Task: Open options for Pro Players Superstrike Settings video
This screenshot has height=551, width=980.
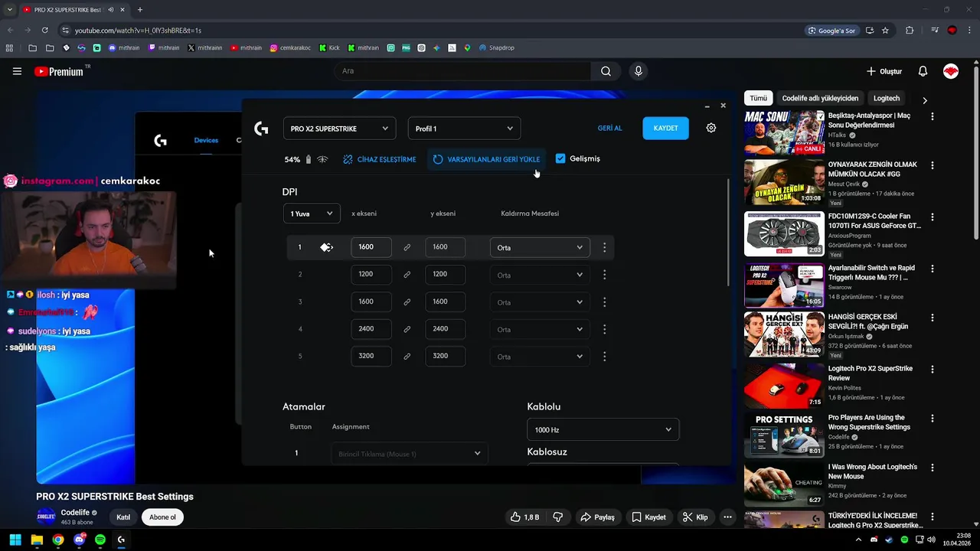Action: point(932,419)
